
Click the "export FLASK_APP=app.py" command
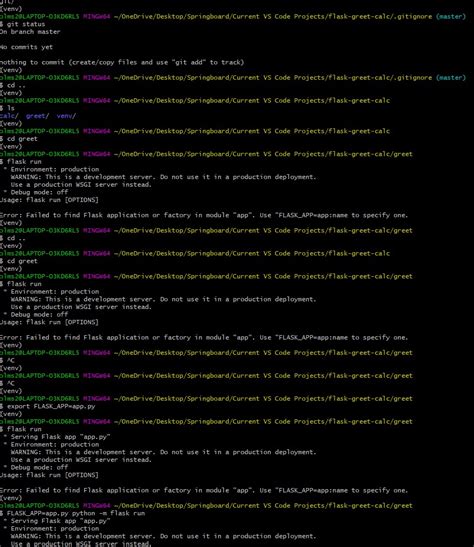(x=48, y=406)
